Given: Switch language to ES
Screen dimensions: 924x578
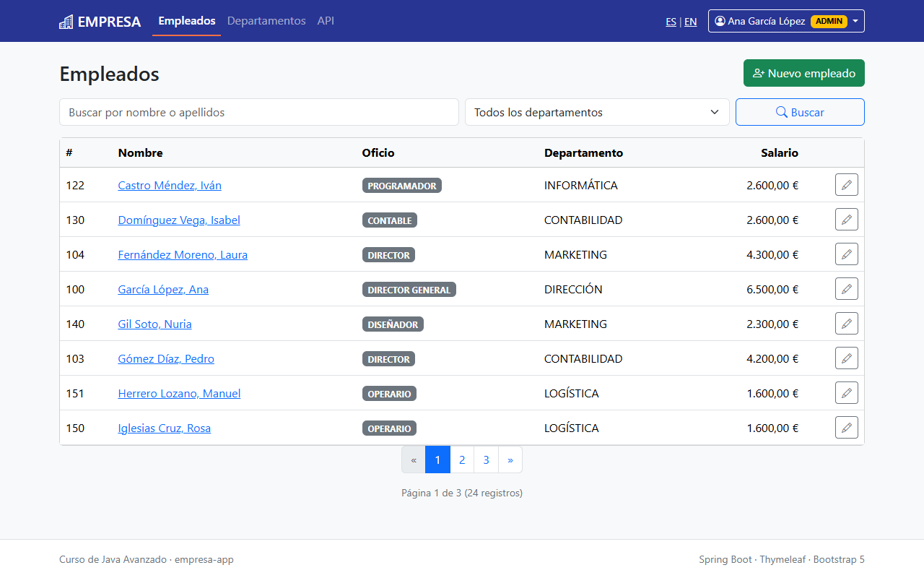Looking at the screenshot, I should [x=671, y=22].
